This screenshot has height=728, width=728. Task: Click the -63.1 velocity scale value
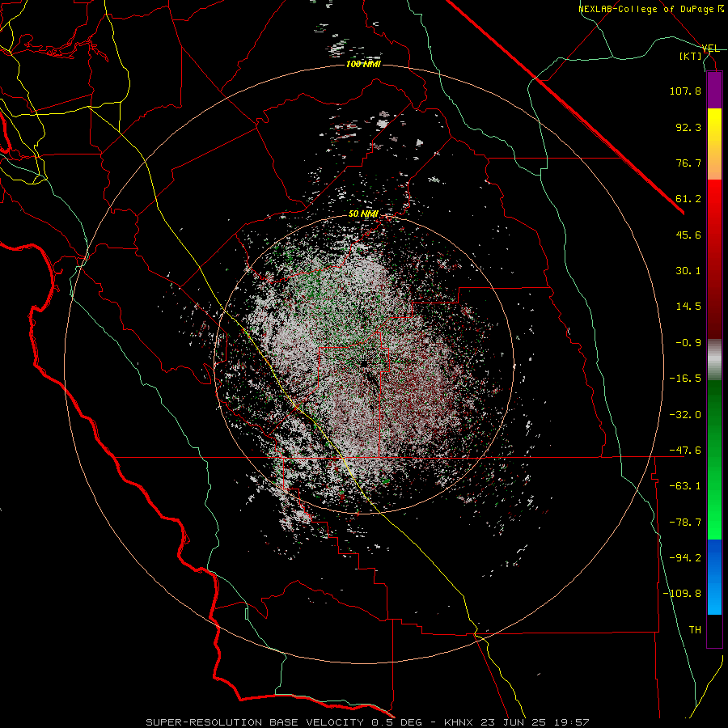click(685, 486)
